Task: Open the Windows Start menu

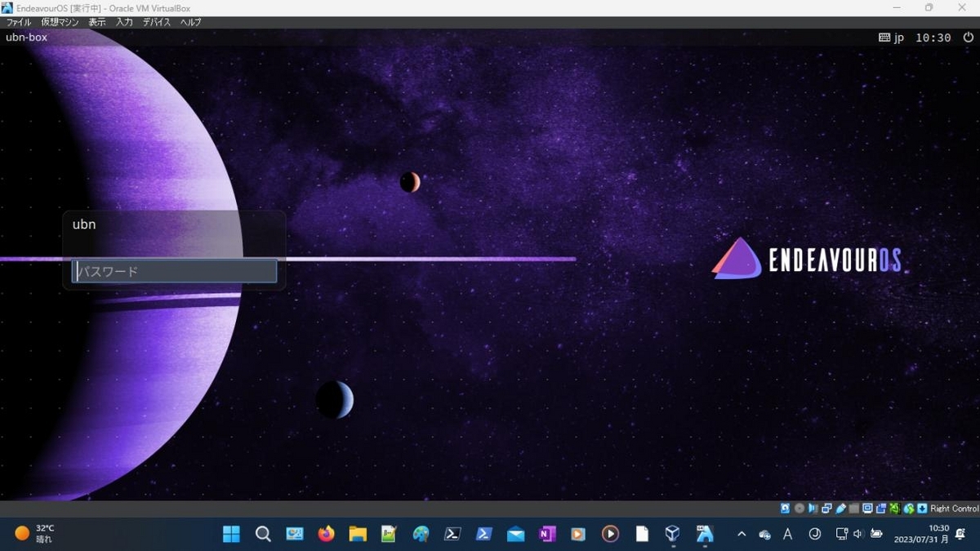Action: tap(231, 534)
